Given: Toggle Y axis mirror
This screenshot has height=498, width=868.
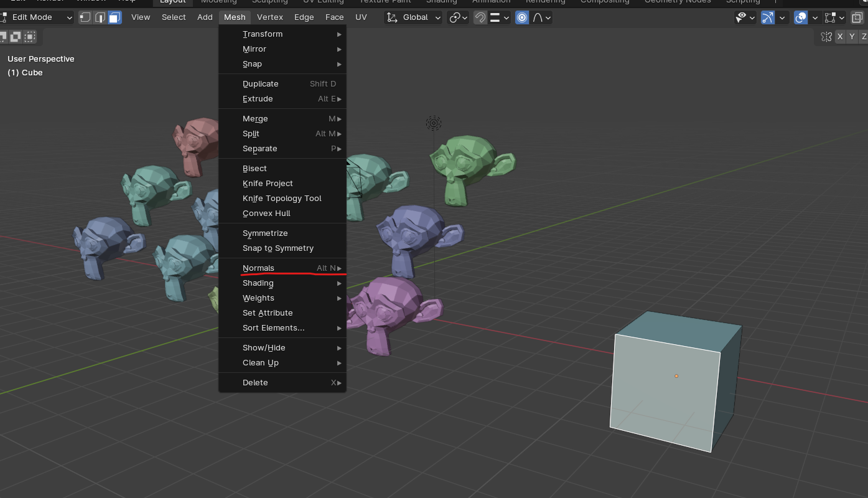Looking at the screenshot, I should point(852,37).
